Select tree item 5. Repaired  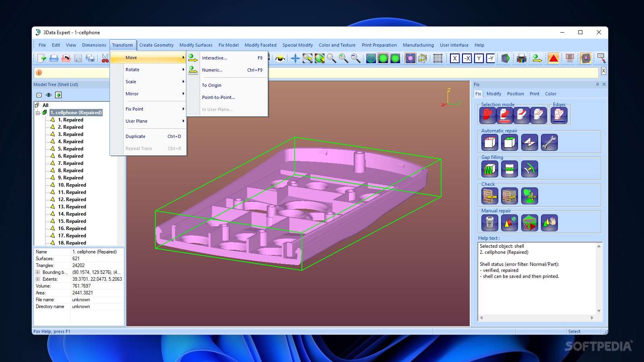[x=70, y=149]
